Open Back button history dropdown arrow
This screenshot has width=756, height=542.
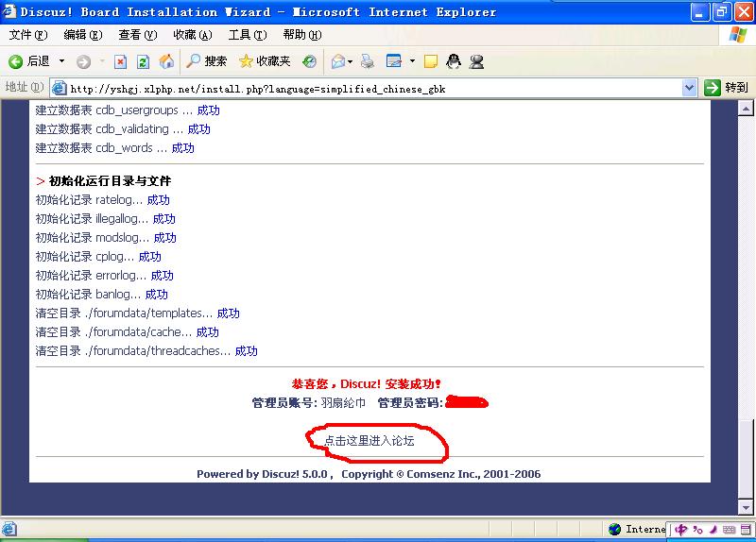61,61
